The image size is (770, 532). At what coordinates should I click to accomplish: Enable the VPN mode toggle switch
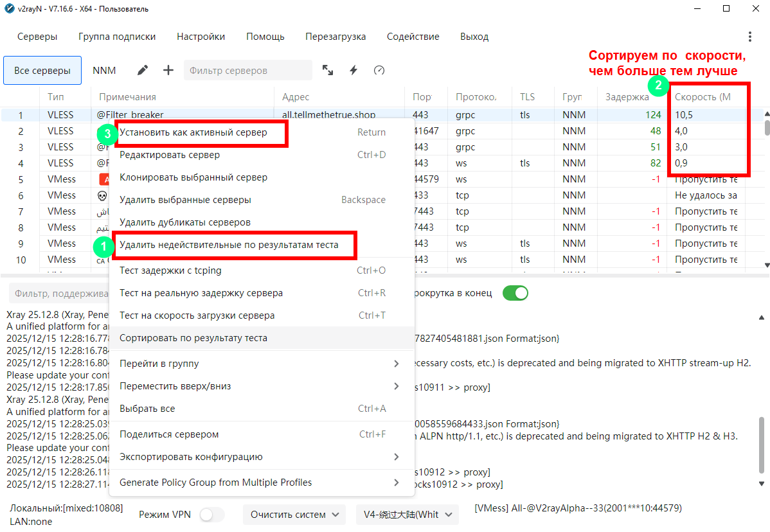coord(212,515)
